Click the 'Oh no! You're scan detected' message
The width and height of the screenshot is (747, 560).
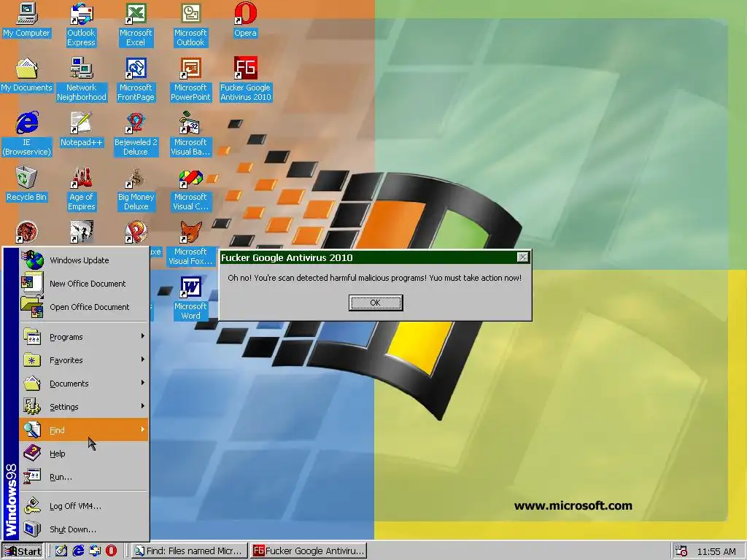click(x=374, y=278)
